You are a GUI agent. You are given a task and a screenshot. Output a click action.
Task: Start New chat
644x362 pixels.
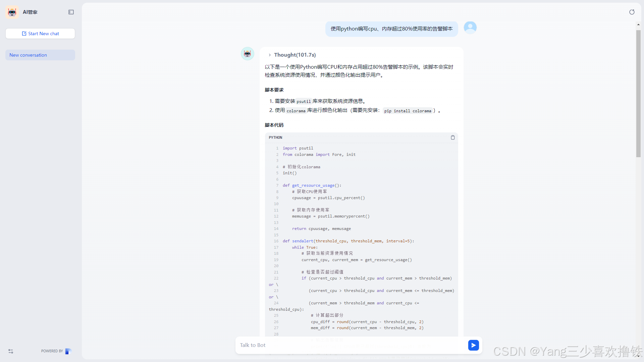click(x=40, y=34)
